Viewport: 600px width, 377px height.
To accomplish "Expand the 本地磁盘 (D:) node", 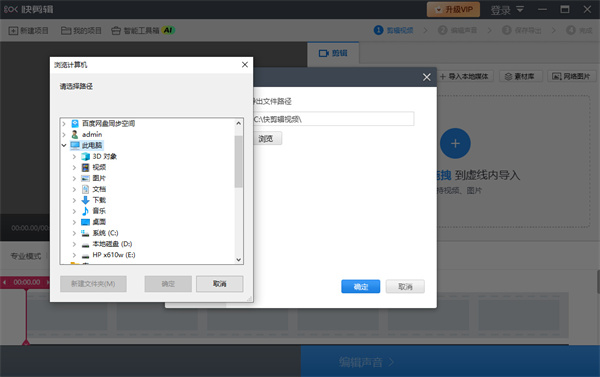I will (74, 244).
